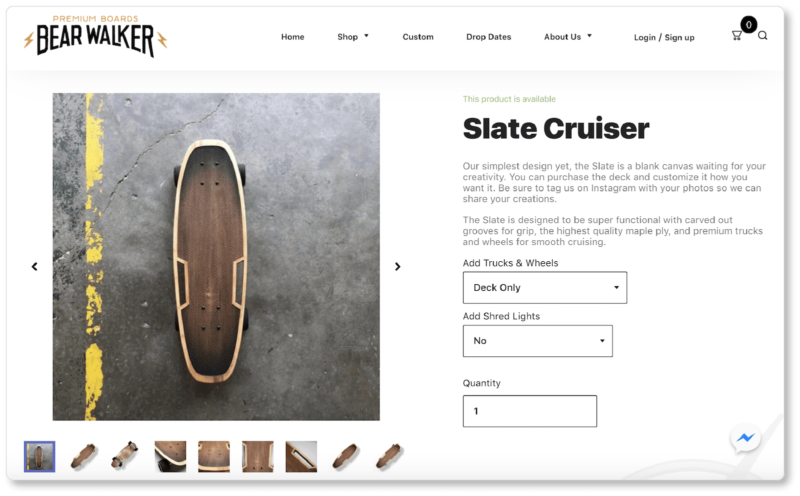This screenshot has width=800, height=496.
Task: Show next product image arrow
Action: 397,266
